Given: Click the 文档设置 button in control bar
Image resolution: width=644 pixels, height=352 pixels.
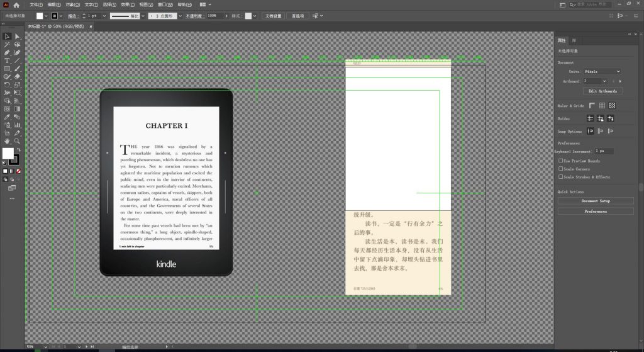Looking at the screenshot, I should (x=274, y=16).
